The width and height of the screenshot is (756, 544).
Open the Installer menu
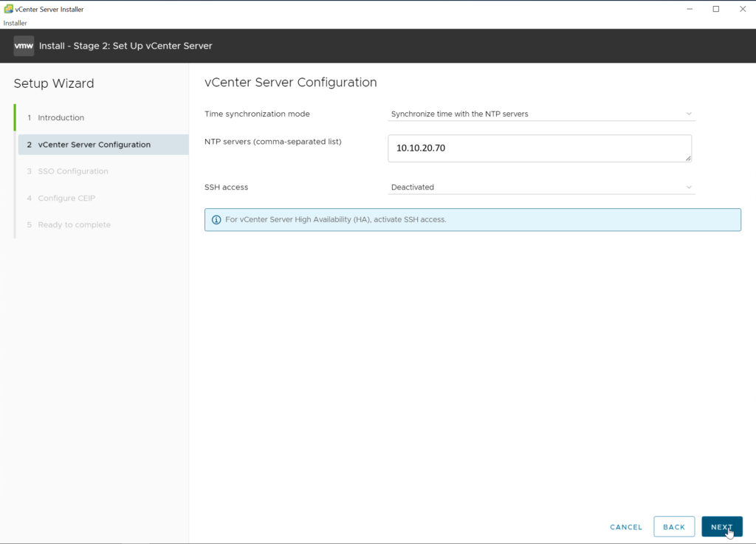[x=16, y=23]
